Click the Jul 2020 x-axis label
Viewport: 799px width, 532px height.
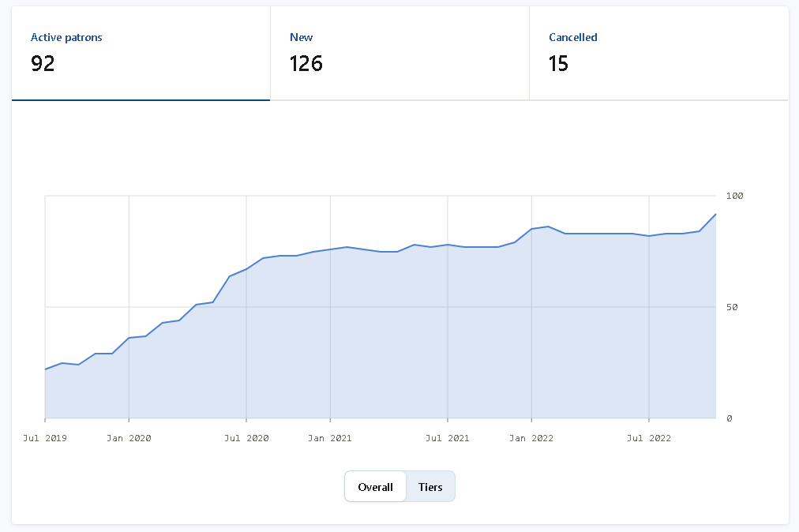point(246,438)
